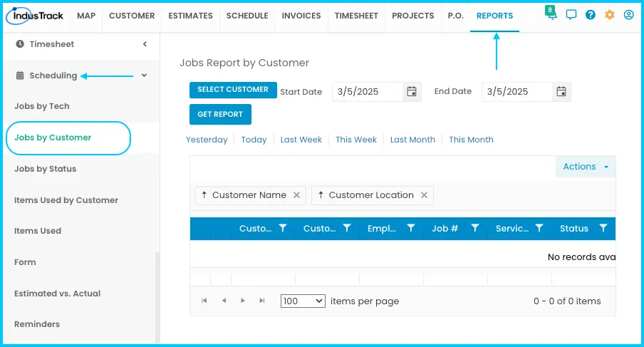The width and height of the screenshot is (644, 347).
Task: Open the CUSTOMER tab
Action: (132, 16)
